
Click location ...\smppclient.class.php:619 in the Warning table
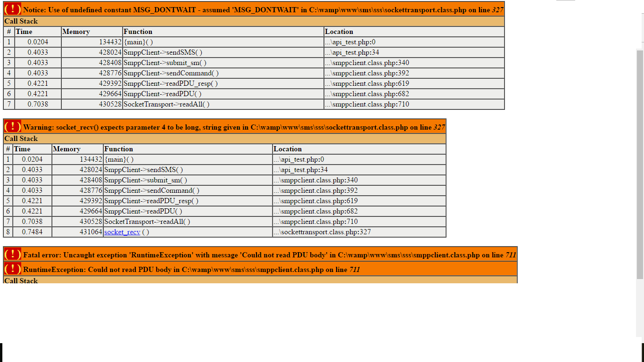click(x=316, y=201)
